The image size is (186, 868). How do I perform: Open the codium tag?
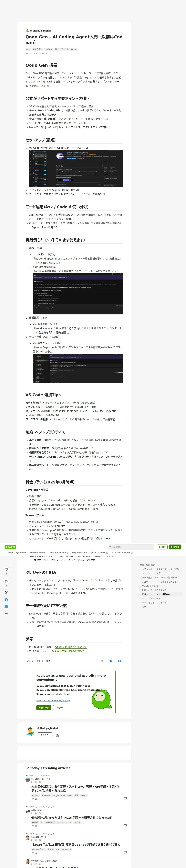pyautogui.click(x=49, y=49)
